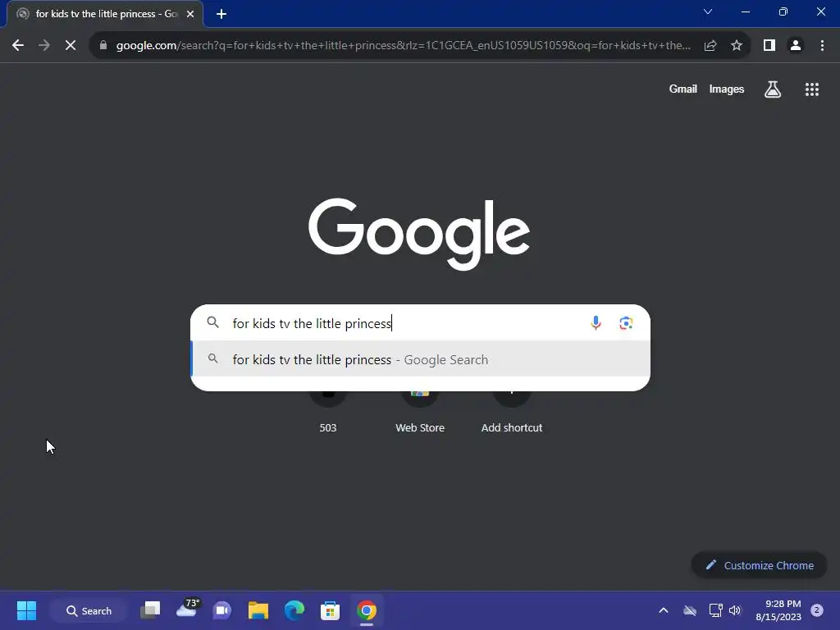
Task: Share this page icon in address bar
Action: (x=710, y=46)
